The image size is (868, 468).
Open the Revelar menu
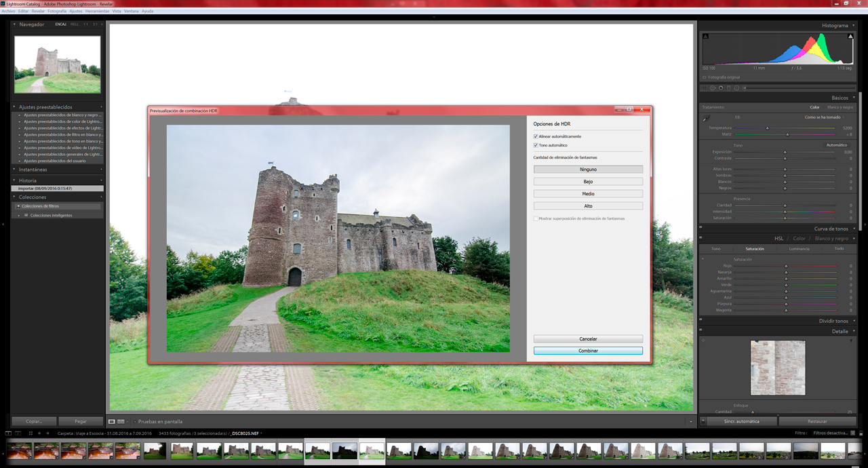point(38,12)
